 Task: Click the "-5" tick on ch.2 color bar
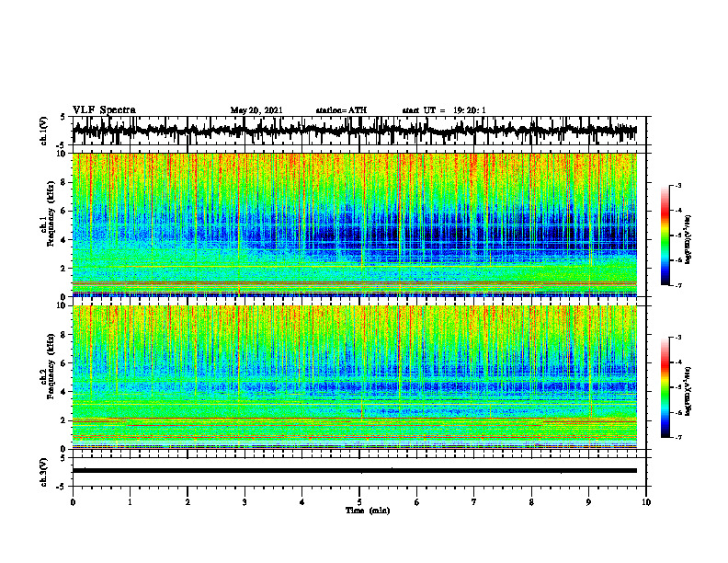(677, 387)
